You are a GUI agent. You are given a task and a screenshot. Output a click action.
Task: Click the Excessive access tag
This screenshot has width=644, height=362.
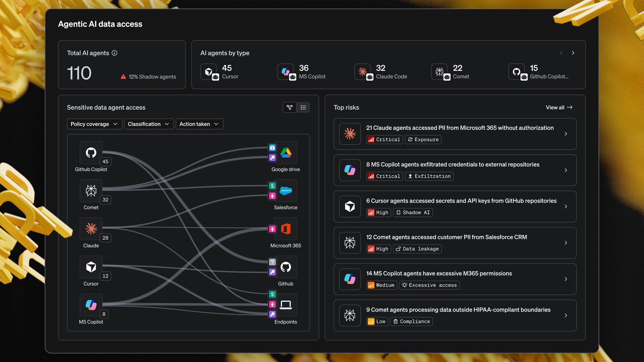tap(429, 285)
